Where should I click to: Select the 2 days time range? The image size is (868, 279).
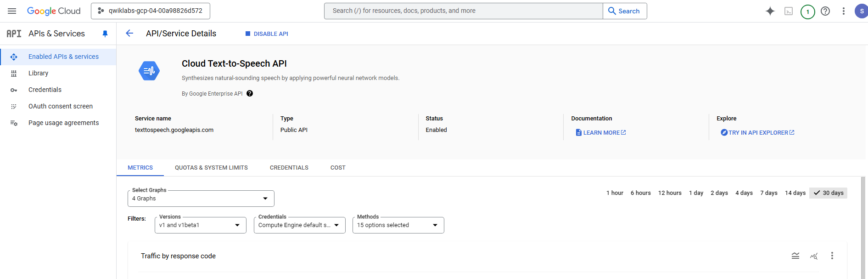tap(719, 193)
